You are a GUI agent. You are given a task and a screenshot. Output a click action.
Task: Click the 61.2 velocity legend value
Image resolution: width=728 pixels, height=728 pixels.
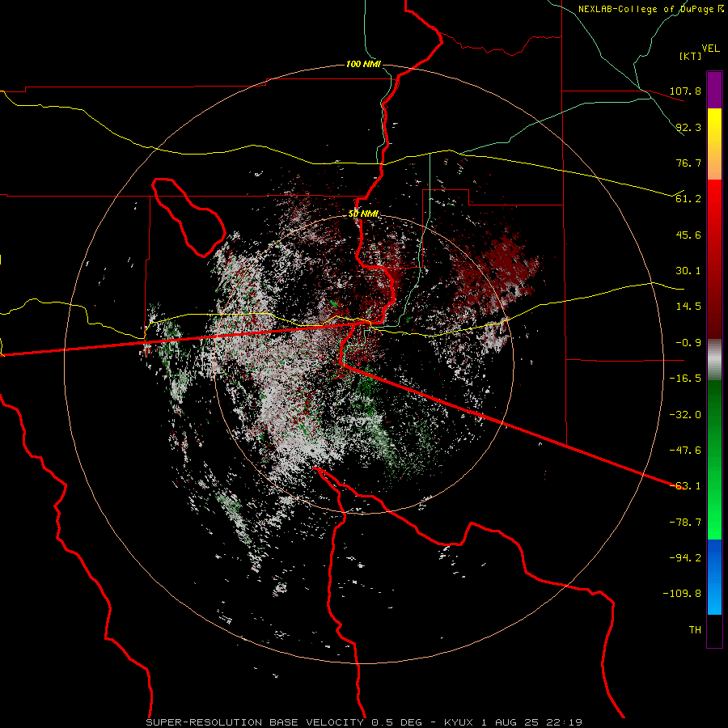tap(688, 199)
